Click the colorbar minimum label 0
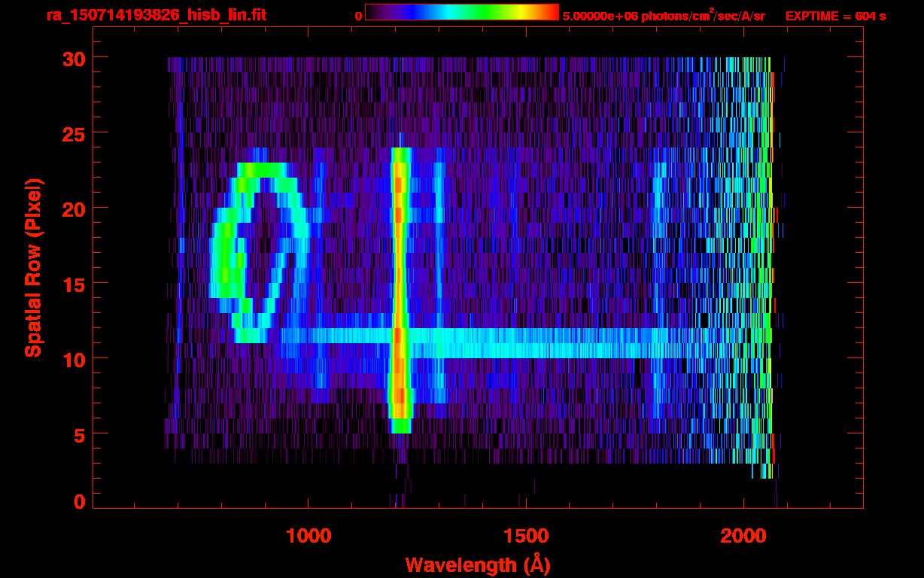The height and width of the screenshot is (578, 924). pos(359,16)
